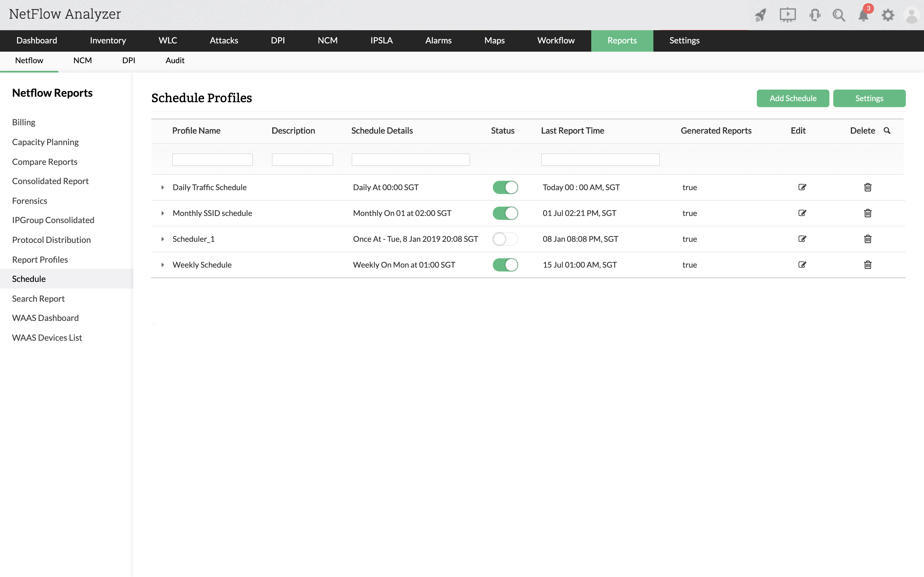Click the Profile Name filter field
This screenshot has height=577, width=924.
[x=212, y=160]
